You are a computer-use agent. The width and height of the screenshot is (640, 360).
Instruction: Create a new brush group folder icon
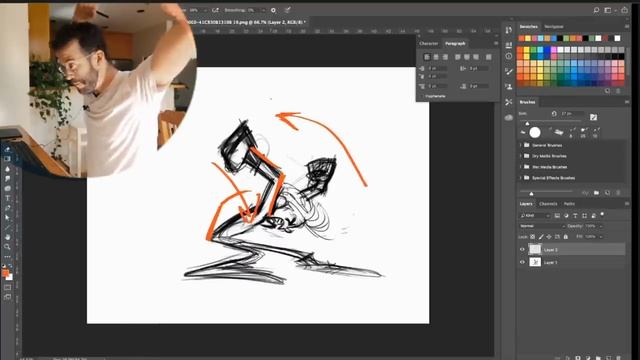[596, 193]
